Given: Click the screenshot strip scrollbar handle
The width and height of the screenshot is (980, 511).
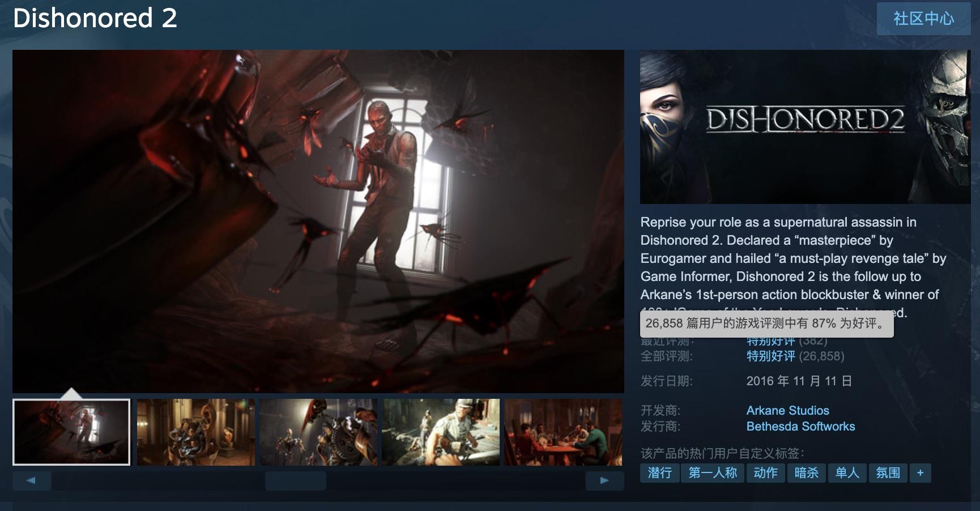Looking at the screenshot, I should [295, 480].
